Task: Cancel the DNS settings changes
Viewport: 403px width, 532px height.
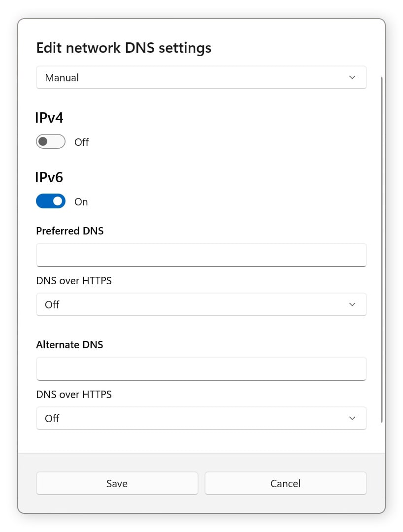Action: click(x=285, y=483)
